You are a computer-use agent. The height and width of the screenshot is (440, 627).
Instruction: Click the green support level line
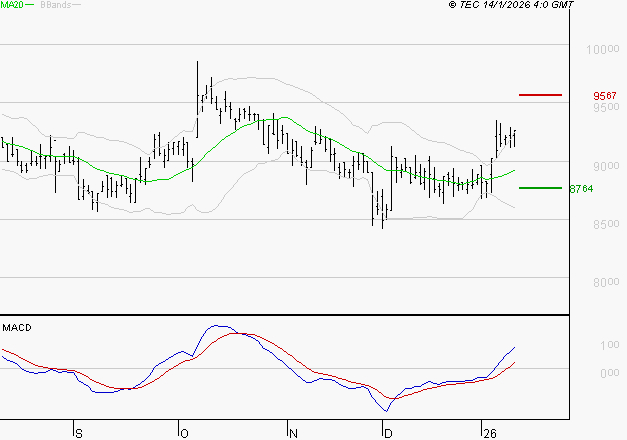coord(540,188)
